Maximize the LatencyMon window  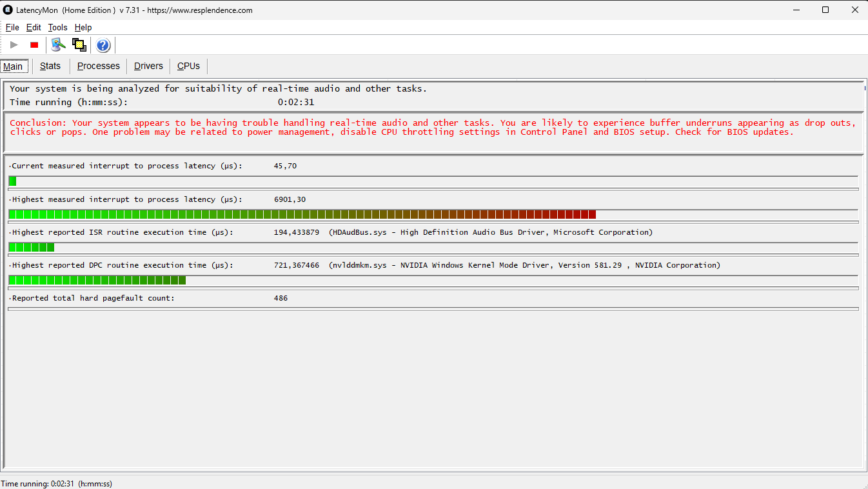(825, 10)
